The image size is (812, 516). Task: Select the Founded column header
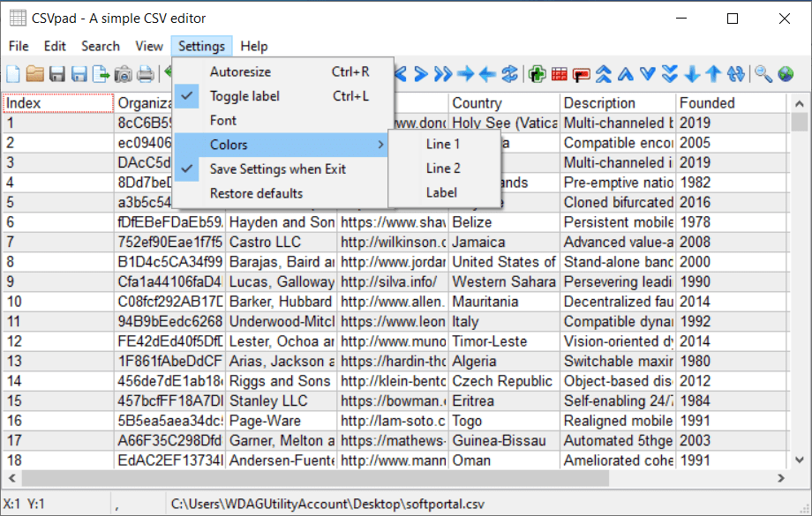click(731, 103)
